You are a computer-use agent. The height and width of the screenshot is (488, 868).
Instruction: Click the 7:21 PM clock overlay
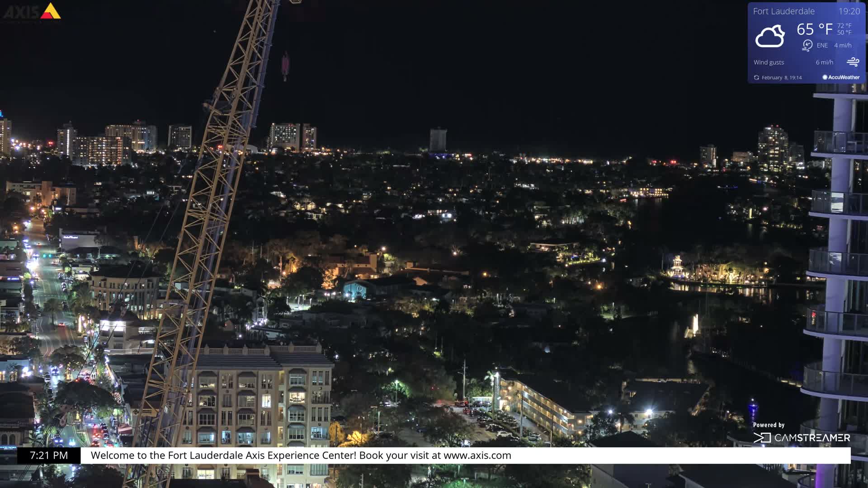pyautogui.click(x=49, y=455)
